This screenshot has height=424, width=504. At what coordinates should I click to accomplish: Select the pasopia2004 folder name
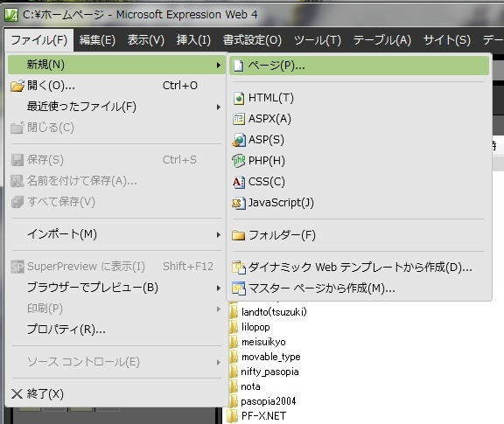click(269, 401)
